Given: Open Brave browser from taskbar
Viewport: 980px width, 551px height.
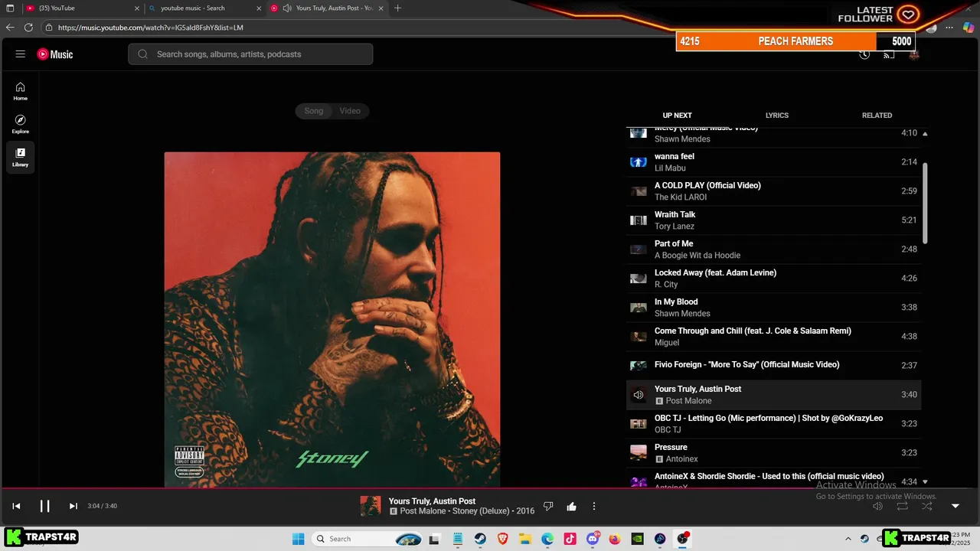Looking at the screenshot, I should click(x=503, y=539).
